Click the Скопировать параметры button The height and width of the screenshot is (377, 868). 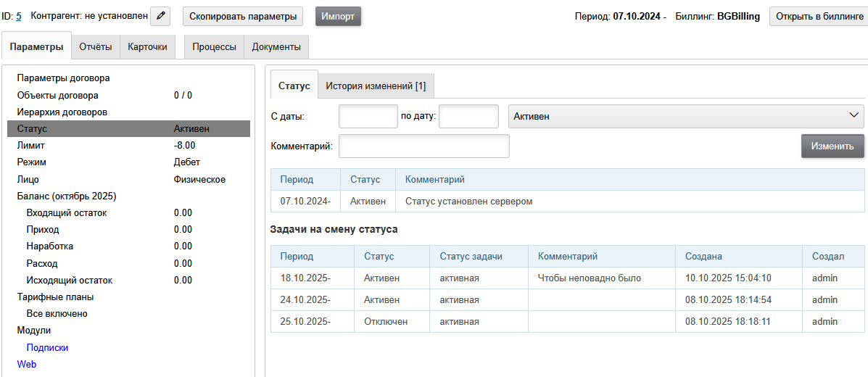point(243,16)
